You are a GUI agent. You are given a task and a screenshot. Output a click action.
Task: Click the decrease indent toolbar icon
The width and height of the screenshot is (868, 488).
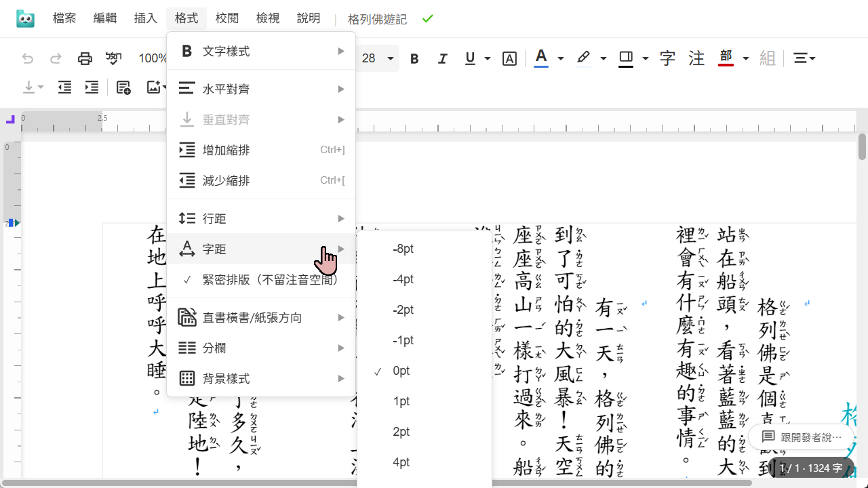click(64, 87)
